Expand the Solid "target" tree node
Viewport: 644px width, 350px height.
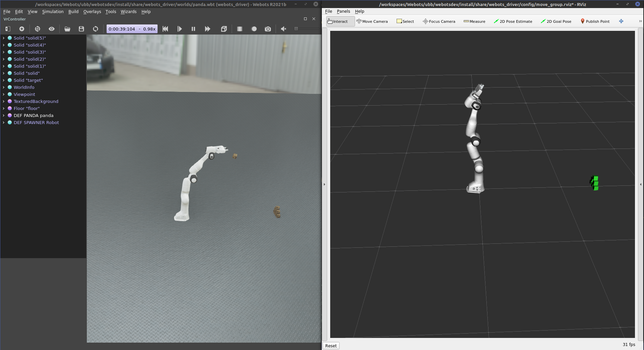pos(4,80)
